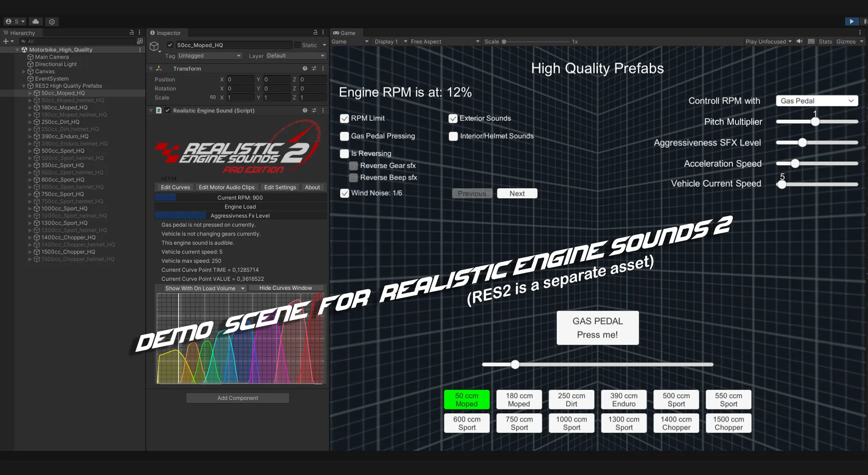Viewport: 868px width, 475px height.
Task: Click the Play button in the toolbar
Action: click(x=851, y=21)
